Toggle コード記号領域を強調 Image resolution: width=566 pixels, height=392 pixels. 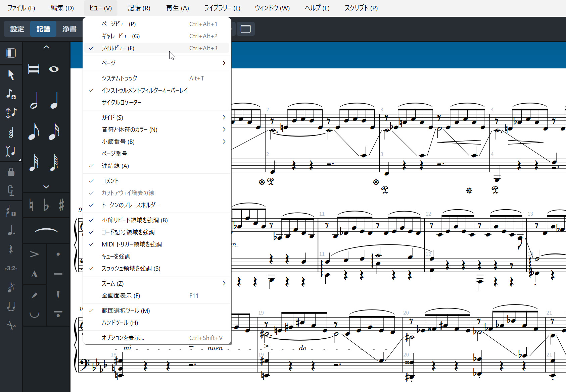coord(157,232)
